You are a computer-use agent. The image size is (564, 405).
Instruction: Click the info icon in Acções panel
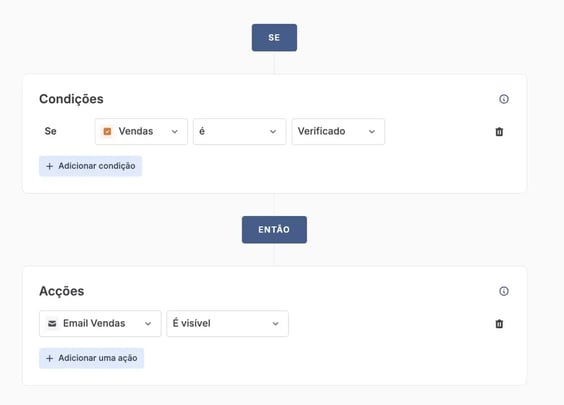(504, 291)
